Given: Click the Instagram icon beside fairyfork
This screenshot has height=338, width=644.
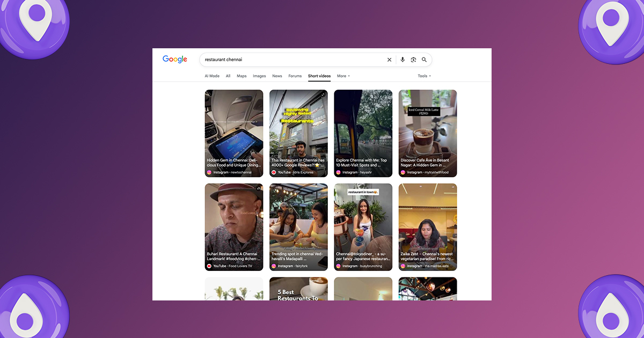Looking at the screenshot, I should [274, 266].
